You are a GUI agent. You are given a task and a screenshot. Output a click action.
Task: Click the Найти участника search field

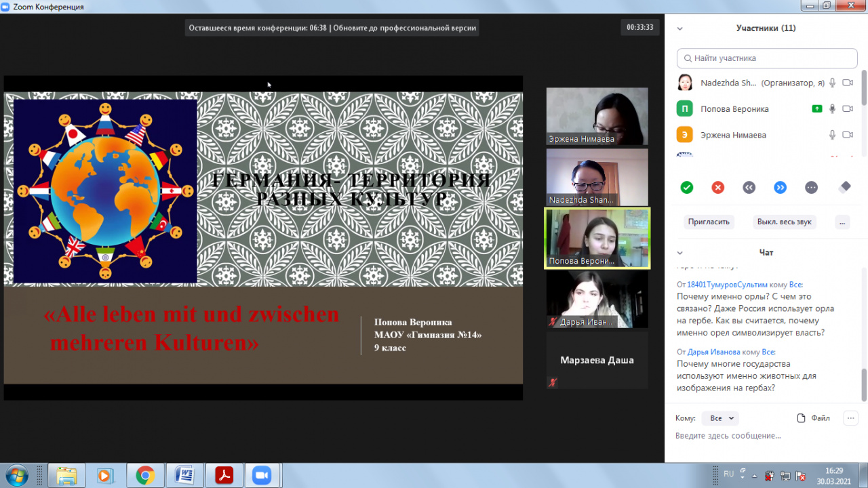tap(766, 58)
